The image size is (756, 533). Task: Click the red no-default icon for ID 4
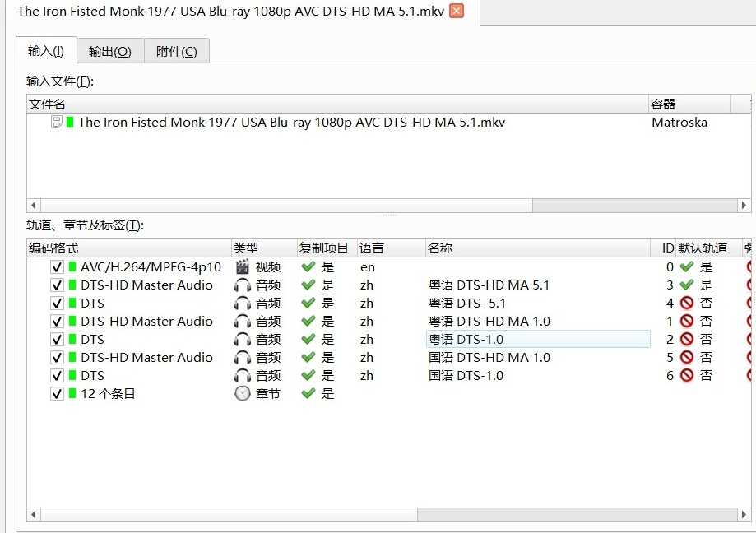(x=687, y=304)
